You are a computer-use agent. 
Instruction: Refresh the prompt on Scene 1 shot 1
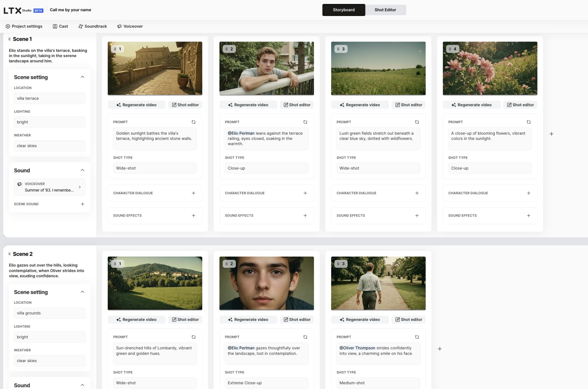coord(194,122)
